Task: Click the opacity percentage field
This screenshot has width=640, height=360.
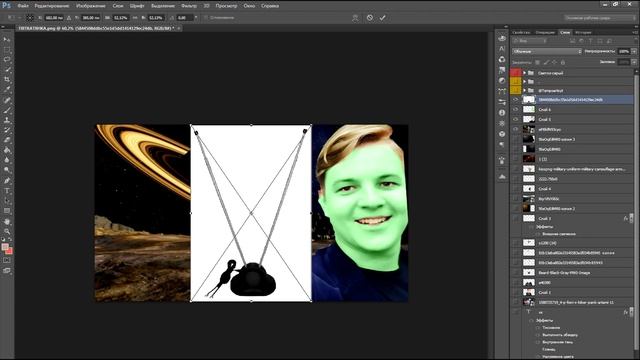Action: (x=624, y=51)
